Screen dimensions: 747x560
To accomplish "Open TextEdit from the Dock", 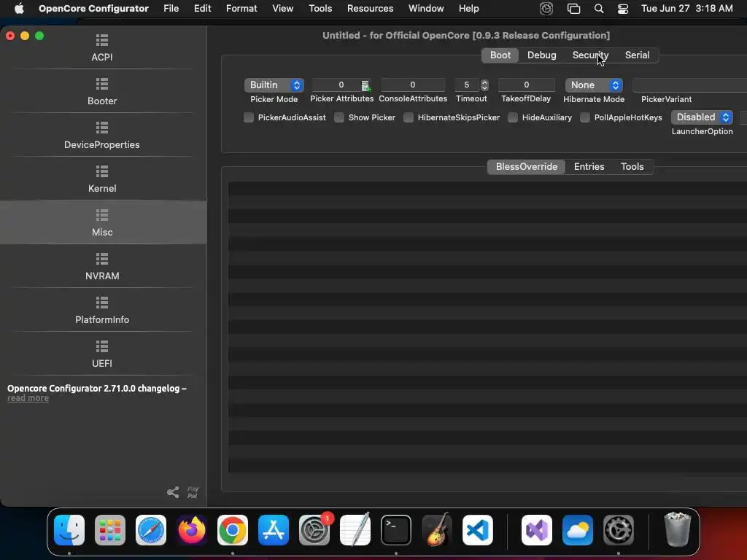I will 355,529.
